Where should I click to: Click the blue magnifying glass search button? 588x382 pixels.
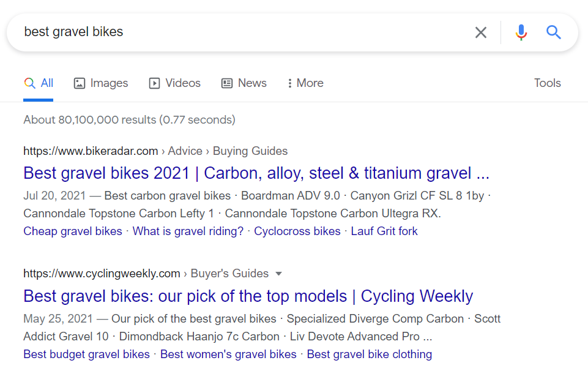(x=553, y=32)
